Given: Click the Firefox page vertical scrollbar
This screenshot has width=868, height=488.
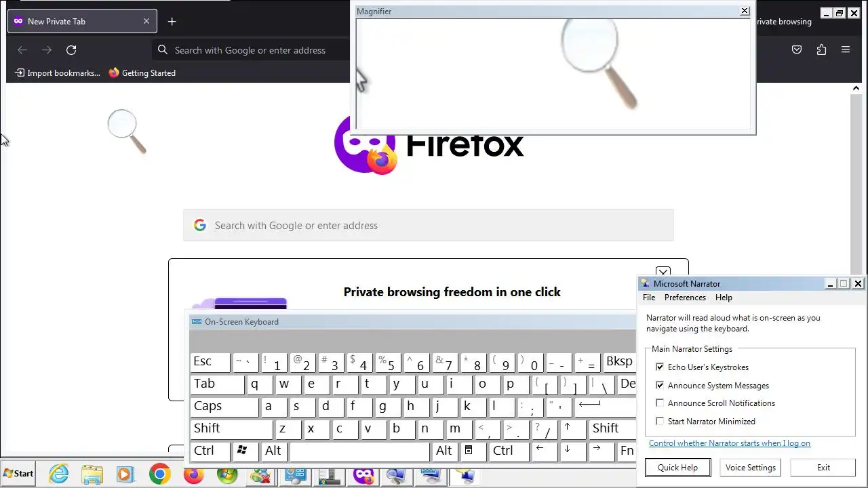Looking at the screenshot, I should (x=856, y=183).
